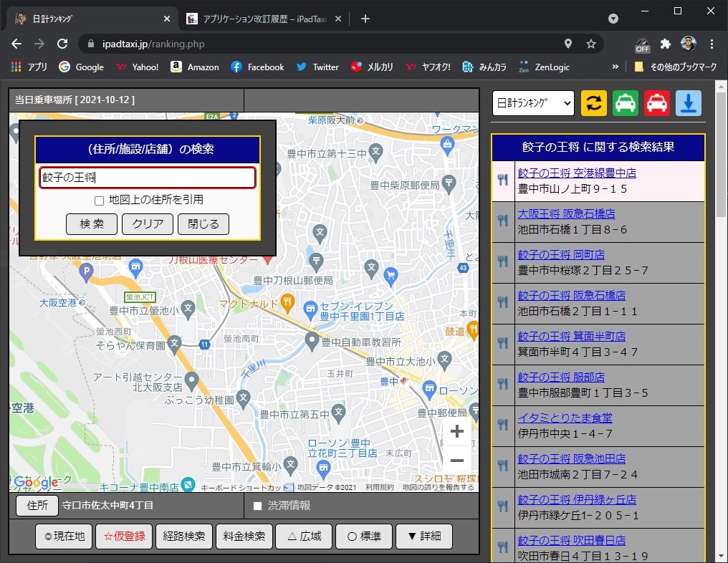Image resolution: width=728 pixels, height=563 pixels.
Task: Click the マクドナルド restaurant map marker
Action: pos(287,302)
